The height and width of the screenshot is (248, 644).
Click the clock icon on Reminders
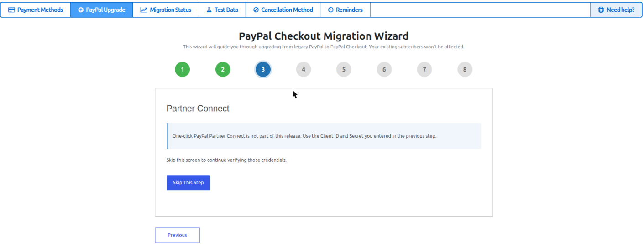point(330,10)
